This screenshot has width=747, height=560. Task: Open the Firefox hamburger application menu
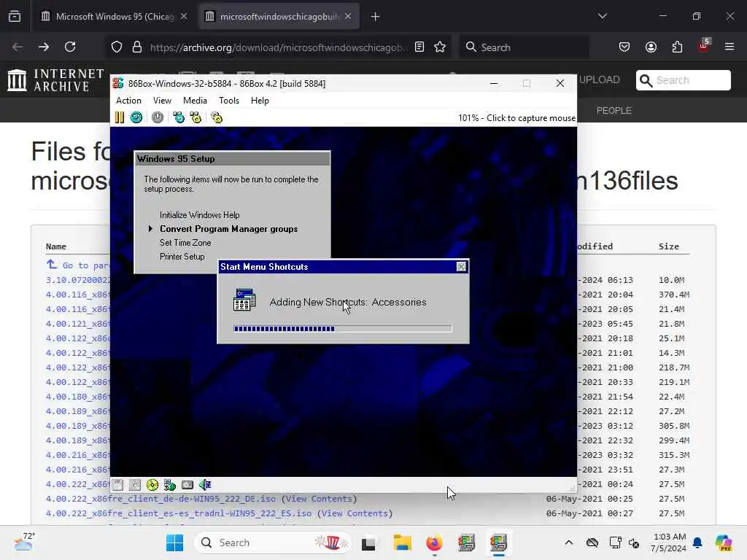tap(729, 47)
